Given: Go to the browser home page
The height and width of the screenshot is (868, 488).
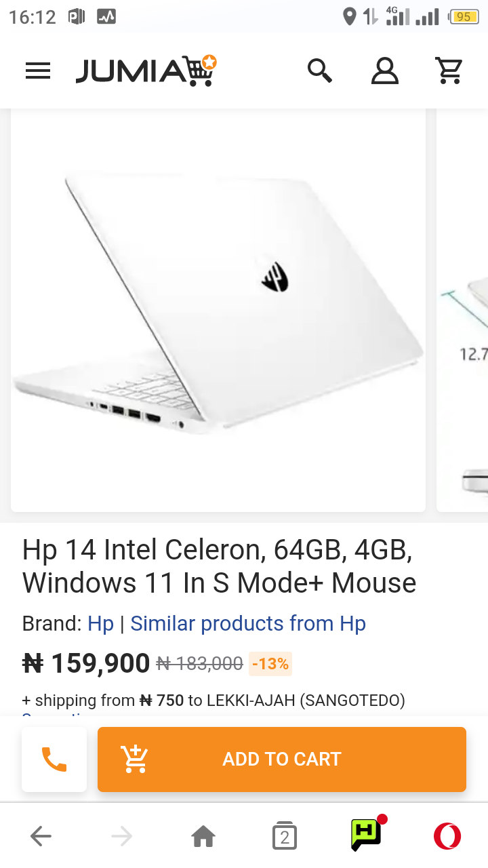Looking at the screenshot, I should coord(203,837).
